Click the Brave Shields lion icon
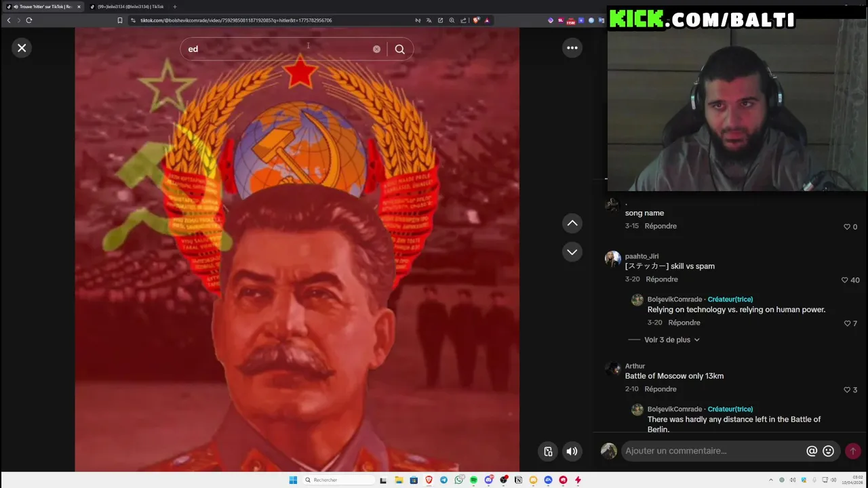The image size is (868, 488). pyautogui.click(x=476, y=20)
